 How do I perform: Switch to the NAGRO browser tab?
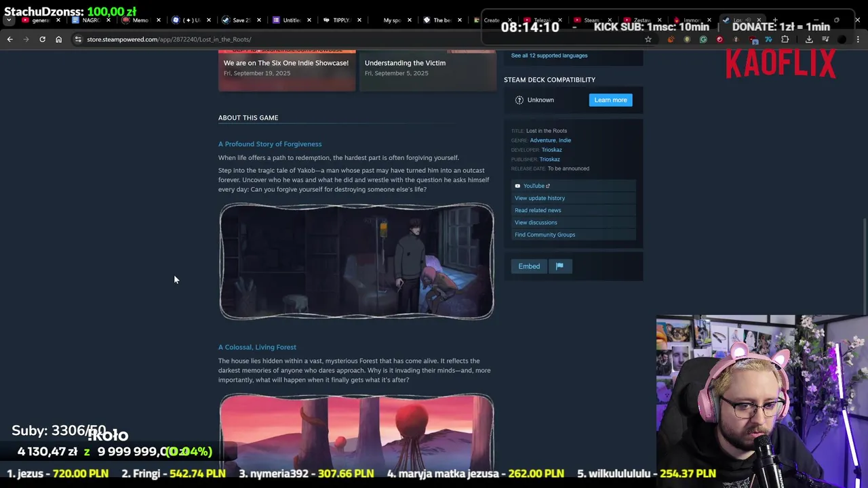[x=90, y=20]
